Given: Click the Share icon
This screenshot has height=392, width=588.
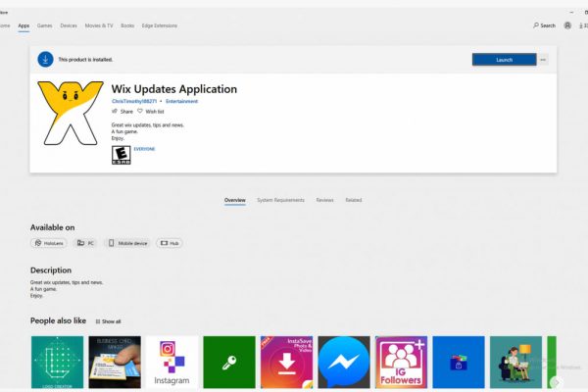Looking at the screenshot, I should (115, 111).
